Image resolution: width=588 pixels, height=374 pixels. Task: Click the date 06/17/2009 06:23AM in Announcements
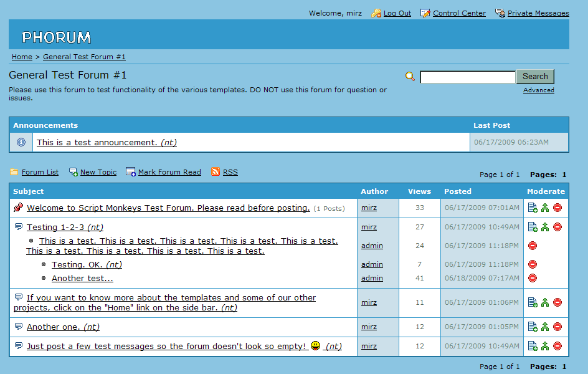coord(511,142)
